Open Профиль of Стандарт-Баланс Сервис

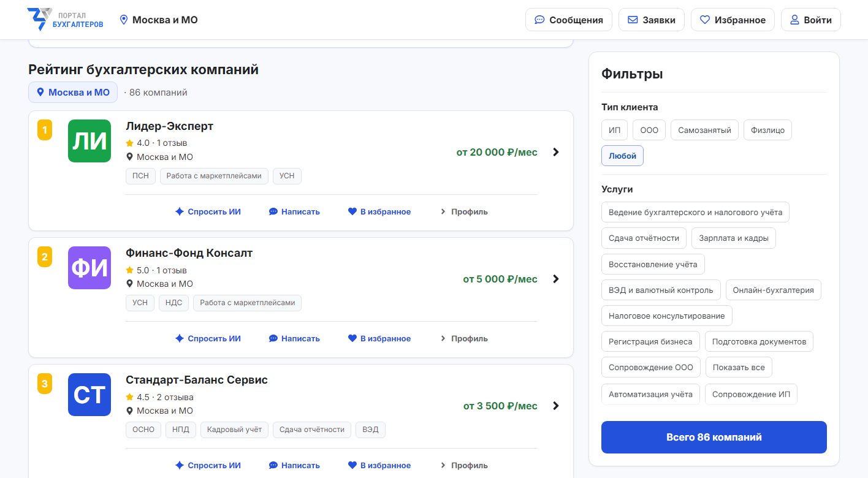coord(464,465)
